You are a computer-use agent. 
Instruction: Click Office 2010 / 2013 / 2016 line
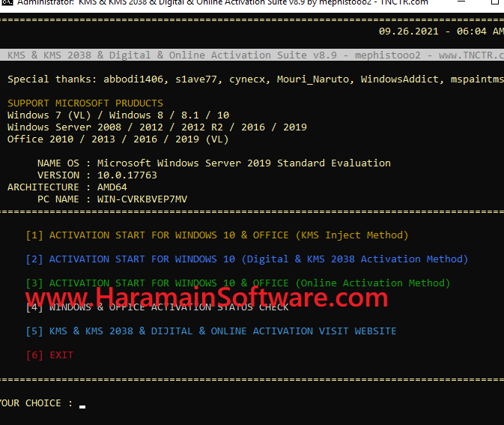[118, 139]
